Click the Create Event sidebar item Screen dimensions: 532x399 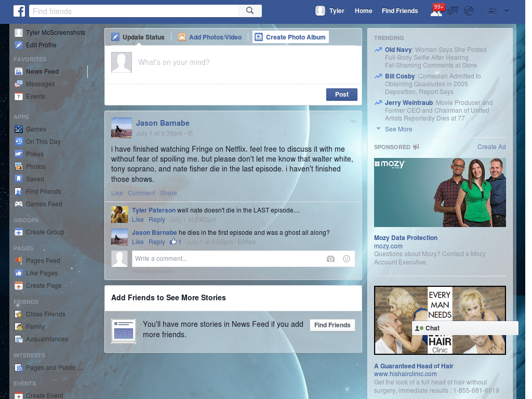pyautogui.click(x=38, y=395)
